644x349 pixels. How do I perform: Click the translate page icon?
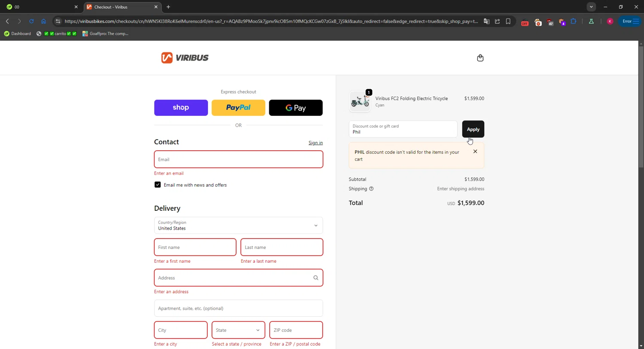pyautogui.click(x=486, y=21)
